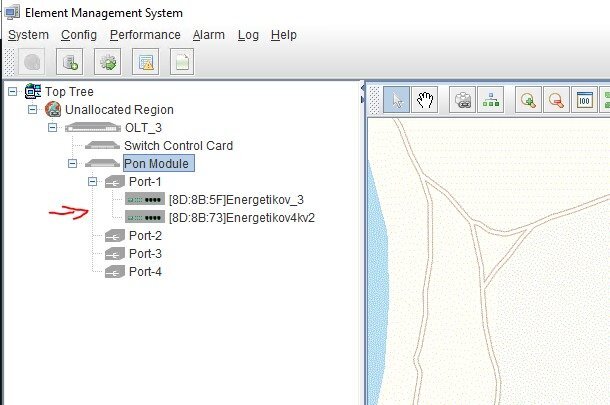The width and height of the screenshot is (610, 405).
Task: Click the gear configuration toolbar icon
Action: (x=108, y=62)
